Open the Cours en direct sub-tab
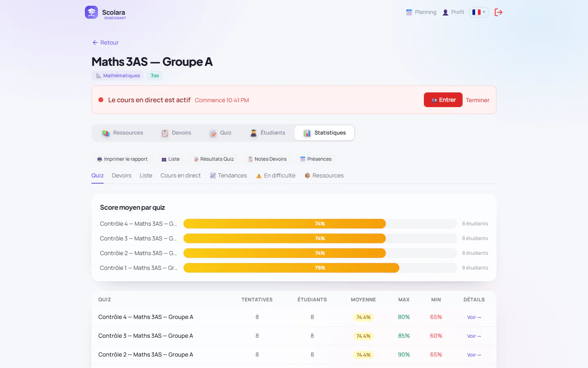Viewport: 588px width, 368px height. (180, 175)
